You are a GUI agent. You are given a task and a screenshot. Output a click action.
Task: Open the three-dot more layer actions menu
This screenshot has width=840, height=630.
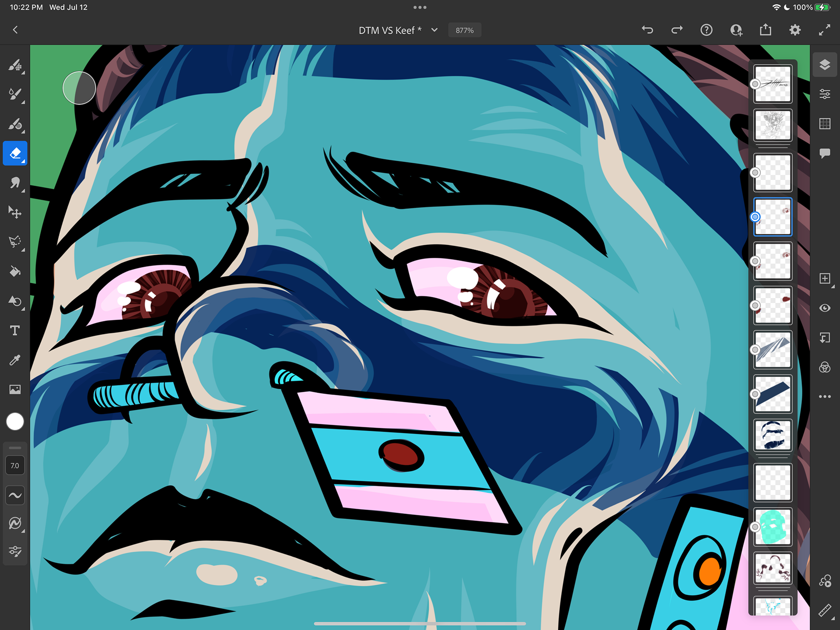pyautogui.click(x=825, y=397)
